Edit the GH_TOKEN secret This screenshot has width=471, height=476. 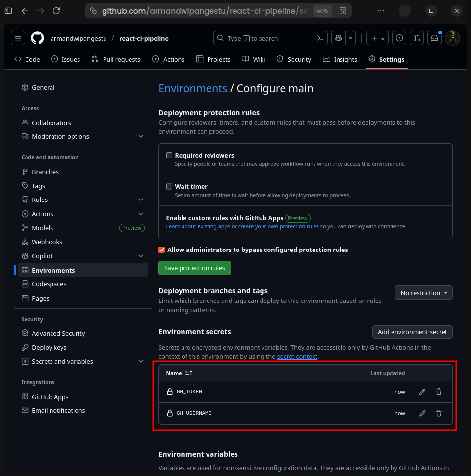coord(422,392)
